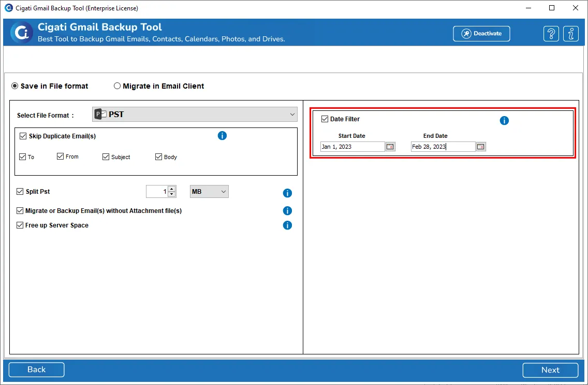Toggle the Split Pst checkbox

(x=20, y=191)
